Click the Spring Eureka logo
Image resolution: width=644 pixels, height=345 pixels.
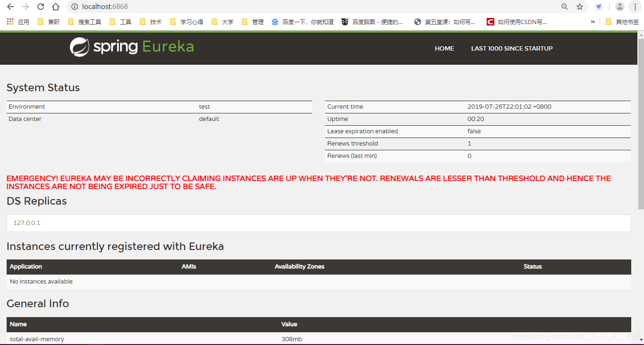(x=132, y=47)
